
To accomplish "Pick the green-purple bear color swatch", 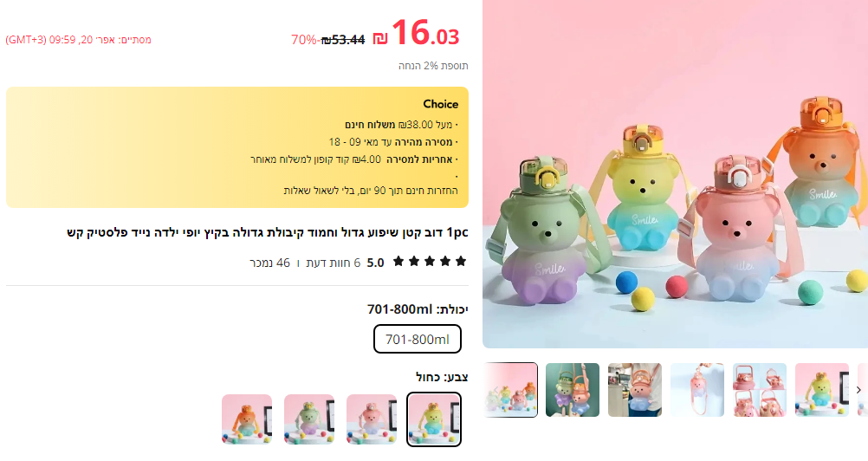I will 309,419.
